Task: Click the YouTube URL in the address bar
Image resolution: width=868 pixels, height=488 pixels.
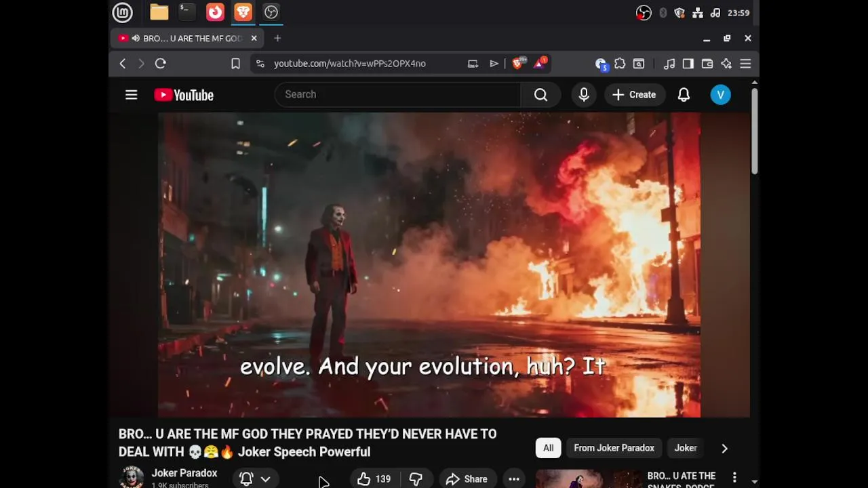Action: point(350,64)
